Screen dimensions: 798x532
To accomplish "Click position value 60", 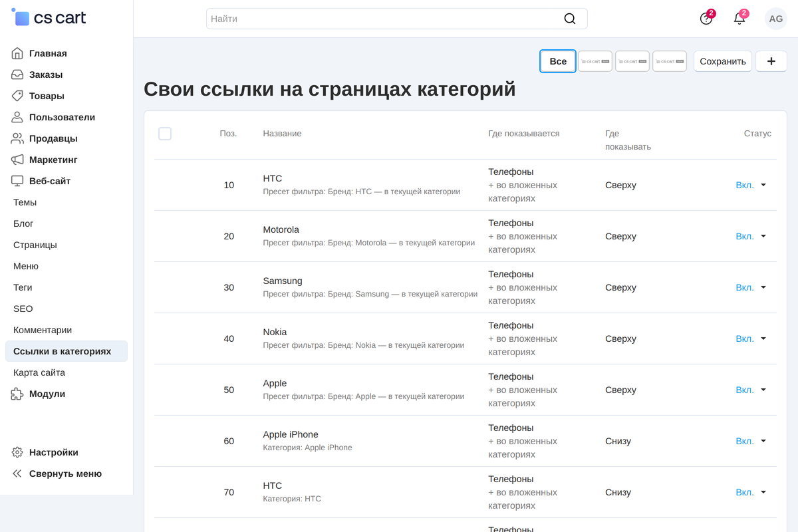I will click(229, 441).
